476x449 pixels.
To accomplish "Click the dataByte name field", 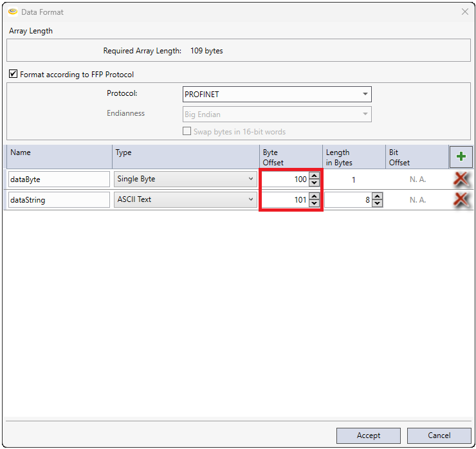I will [x=59, y=179].
